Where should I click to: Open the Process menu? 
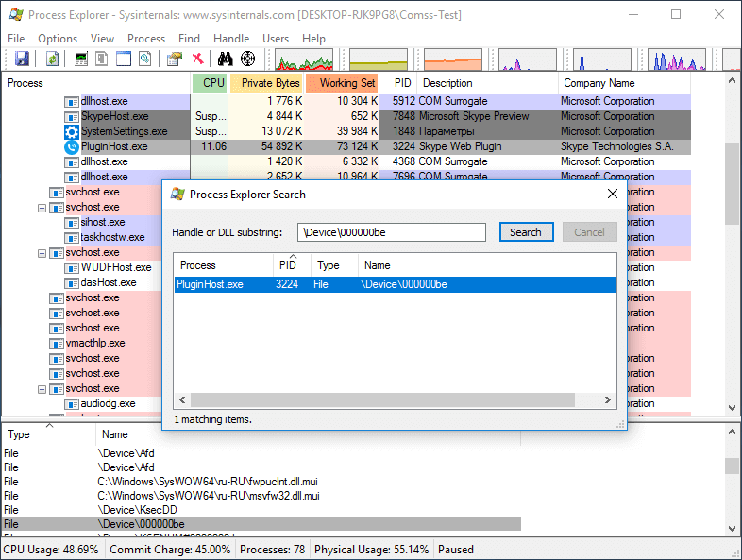click(x=146, y=39)
